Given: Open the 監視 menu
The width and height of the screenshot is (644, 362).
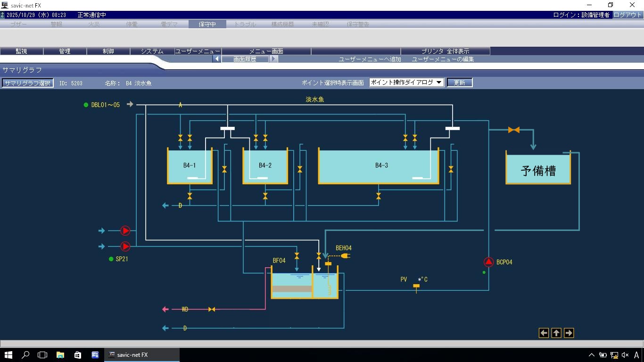Looking at the screenshot, I should 21,51.
